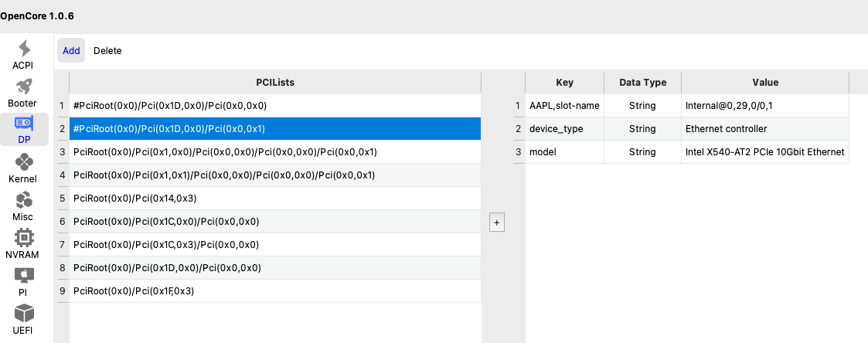Click the DP device properties icon
The height and width of the screenshot is (343, 868).
point(24,124)
